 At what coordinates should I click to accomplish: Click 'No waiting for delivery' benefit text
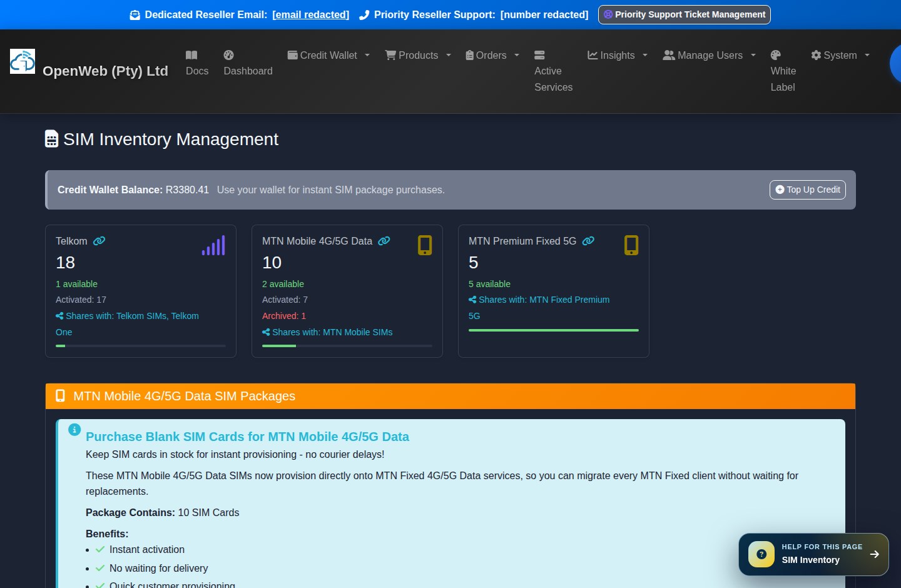pos(158,568)
